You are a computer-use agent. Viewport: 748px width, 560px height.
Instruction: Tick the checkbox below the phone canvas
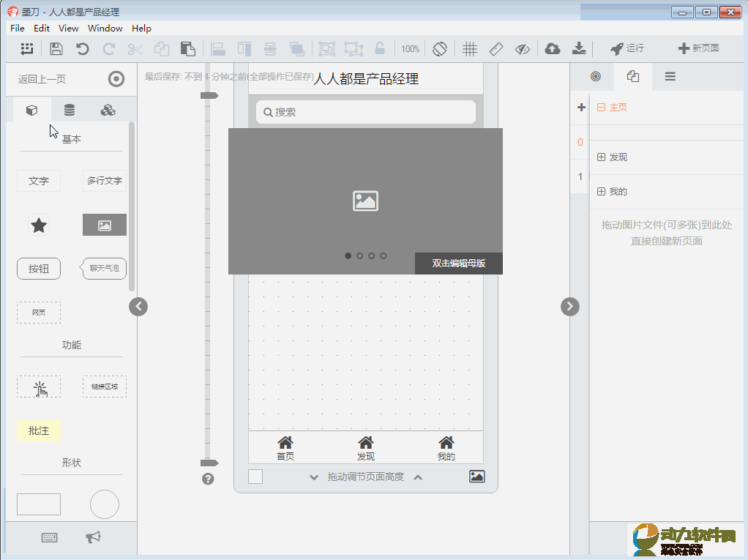[x=255, y=477]
